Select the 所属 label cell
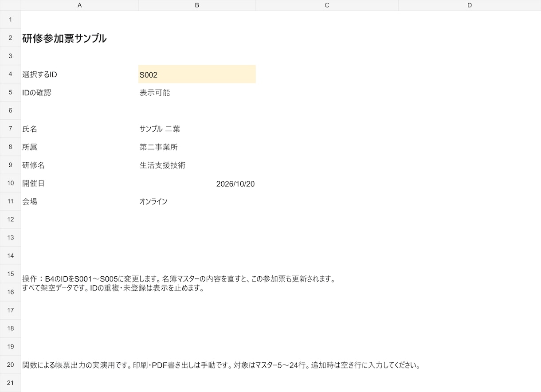 tap(79, 147)
